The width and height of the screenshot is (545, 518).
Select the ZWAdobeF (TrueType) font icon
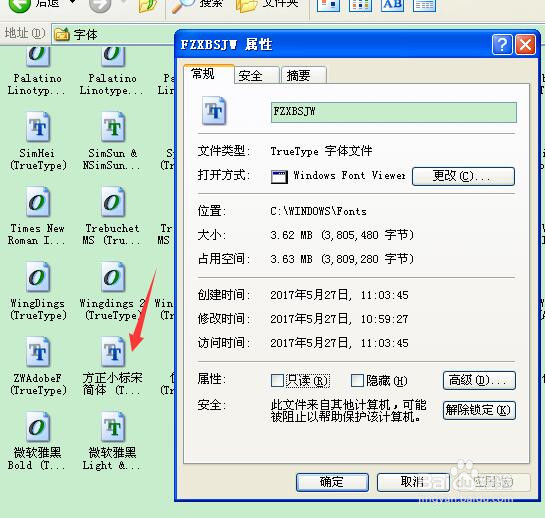[38, 352]
